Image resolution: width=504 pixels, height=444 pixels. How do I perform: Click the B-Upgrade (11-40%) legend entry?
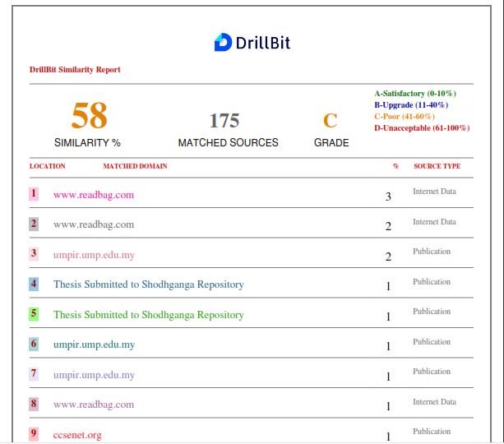tap(411, 105)
